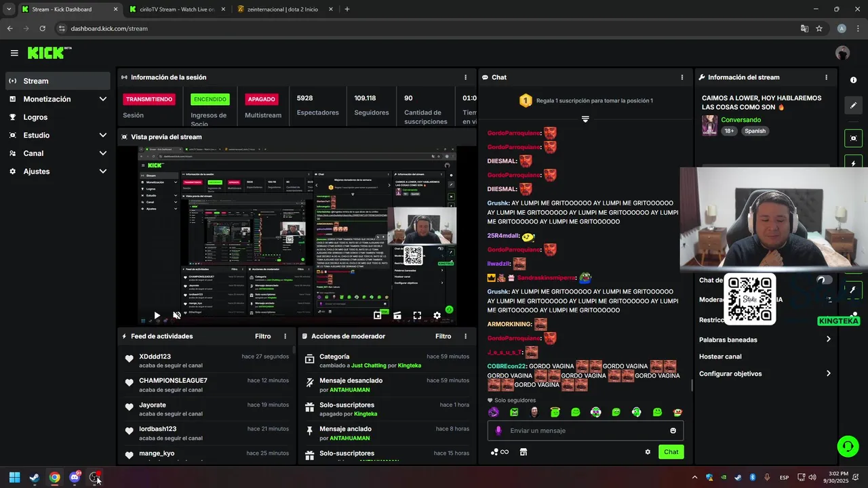The width and height of the screenshot is (868, 488).
Task: Select Stream in the sidebar
Action: tap(58, 81)
